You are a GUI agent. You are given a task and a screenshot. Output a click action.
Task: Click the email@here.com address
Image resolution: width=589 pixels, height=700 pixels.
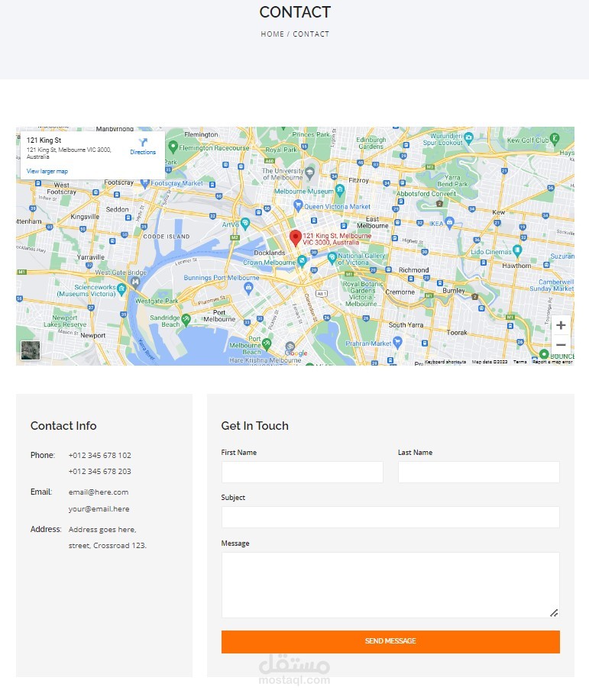coord(99,492)
